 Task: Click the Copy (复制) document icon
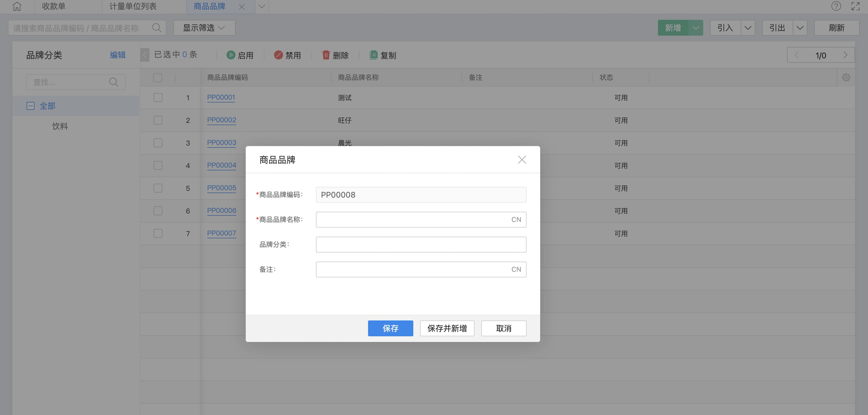373,55
